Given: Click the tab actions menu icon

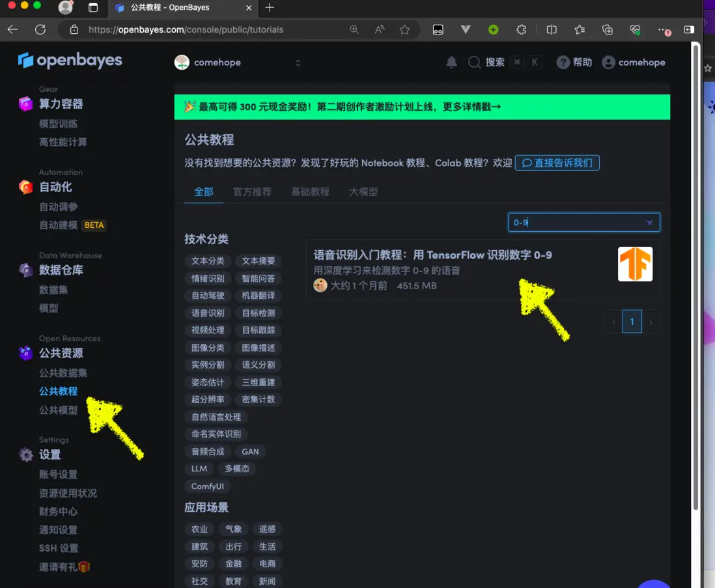Looking at the screenshot, I should click(x=93, y=7).
